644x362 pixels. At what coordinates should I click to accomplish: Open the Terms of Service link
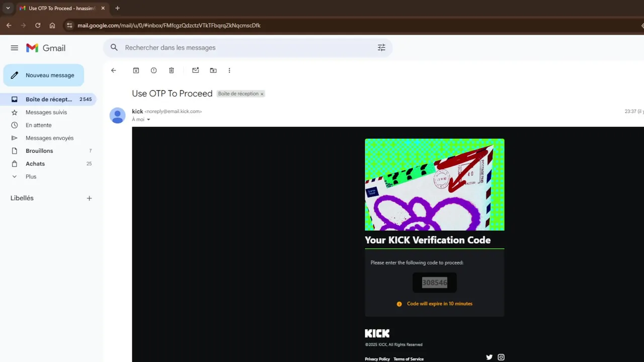point(409,359)
